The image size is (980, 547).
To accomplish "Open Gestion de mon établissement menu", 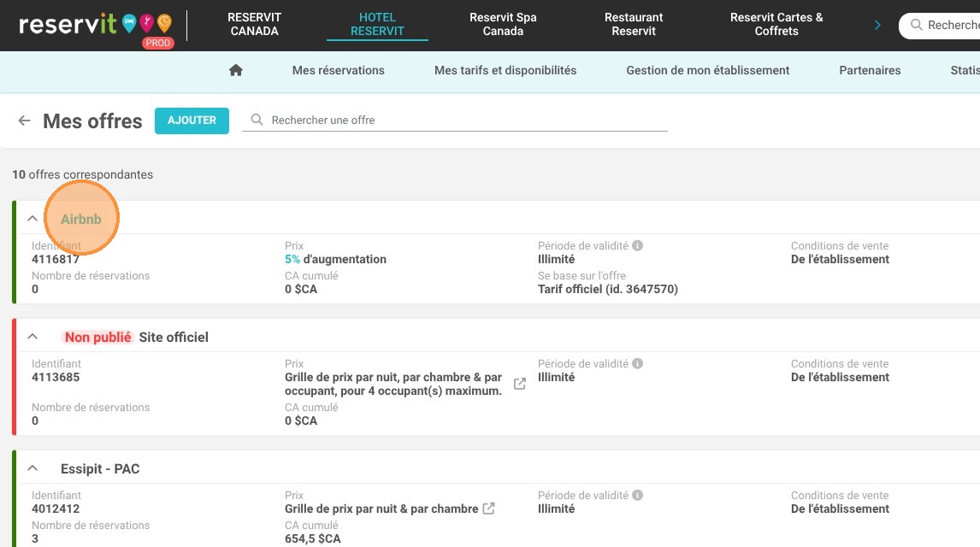I will pyautogui.click(x=707, y=71).
